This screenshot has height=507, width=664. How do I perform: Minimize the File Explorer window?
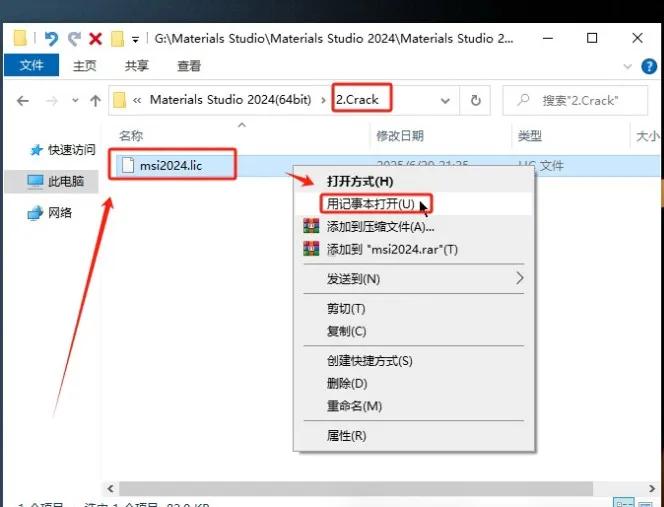coord(548,39)
